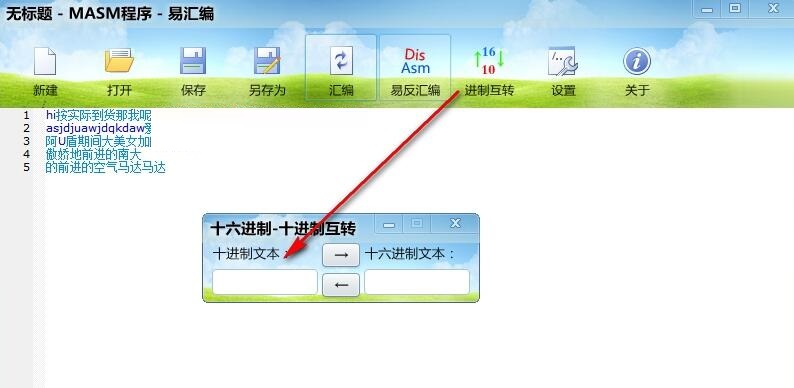Click the 十进制文本 label
The width and height of the screenshot is (794, 388).
251,254
